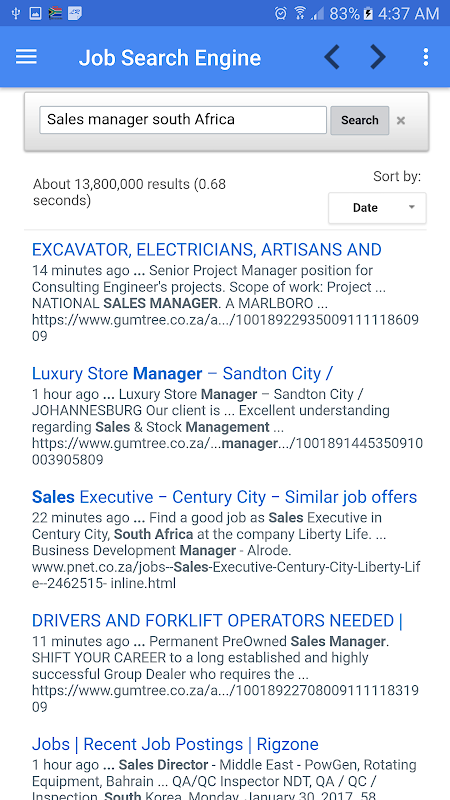Click the Sort by label

[397, 177]
